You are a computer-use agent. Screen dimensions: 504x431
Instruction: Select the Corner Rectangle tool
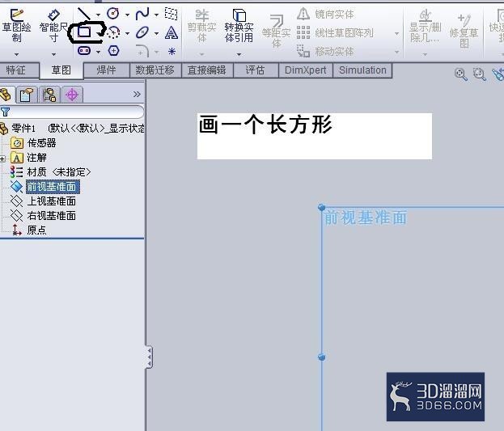tap(84, 32)
